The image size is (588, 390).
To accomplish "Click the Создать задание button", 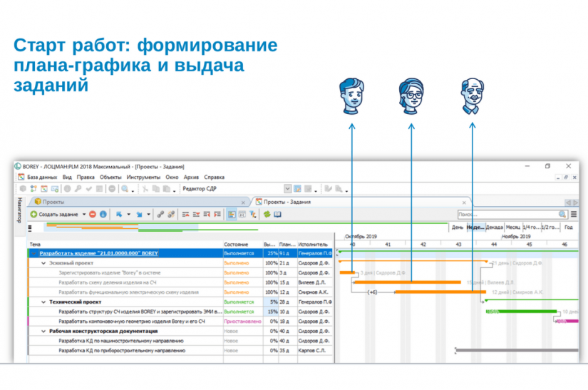I will click(54, 214).
